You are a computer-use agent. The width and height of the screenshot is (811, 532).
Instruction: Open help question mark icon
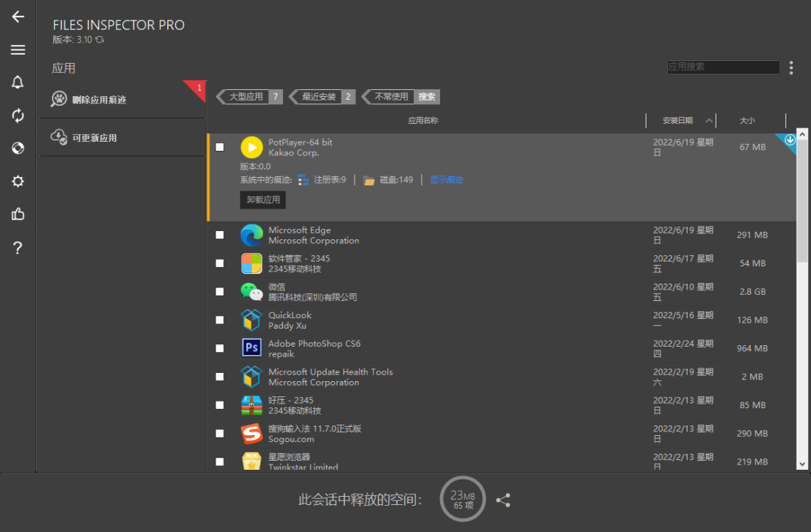pyautogui.click(x=17, y=248)
